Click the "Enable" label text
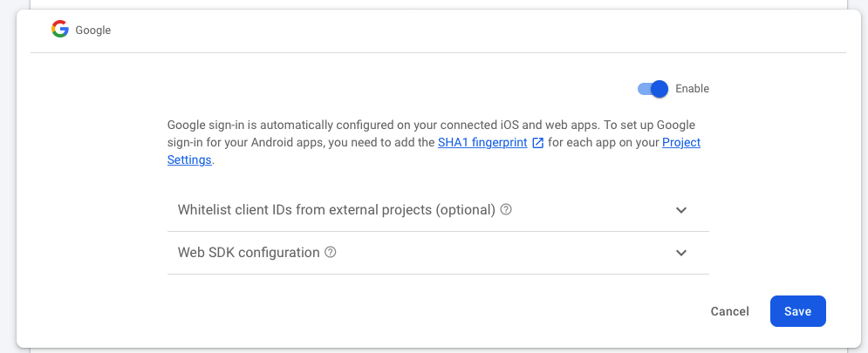The height and width of the screenshot is (353, 868). pos(692,88)
